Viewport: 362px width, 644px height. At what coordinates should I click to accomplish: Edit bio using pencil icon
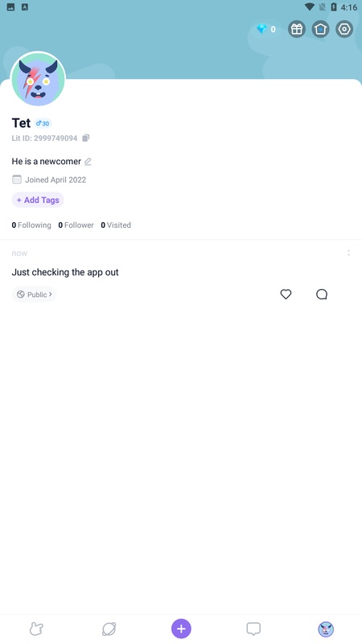click(88, 162)
